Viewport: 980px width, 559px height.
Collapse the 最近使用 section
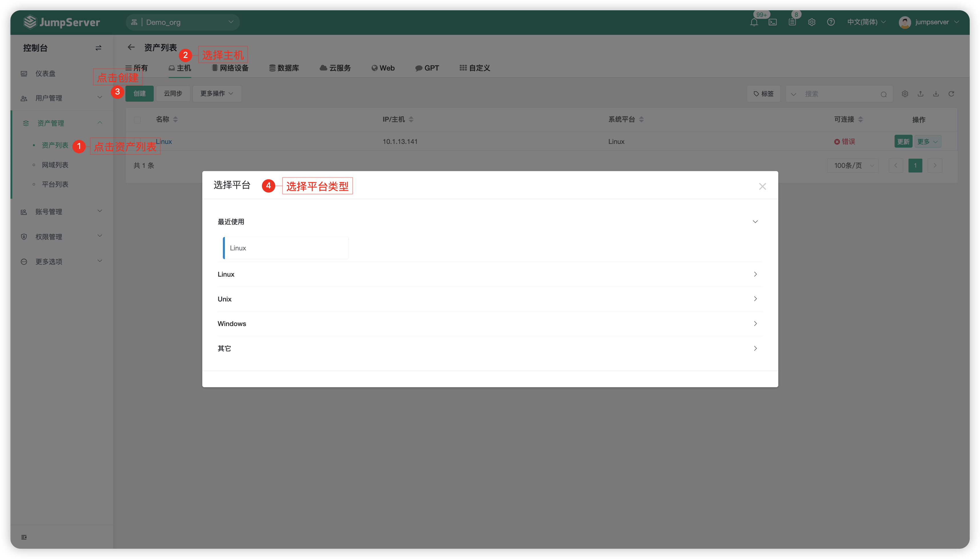755,222
